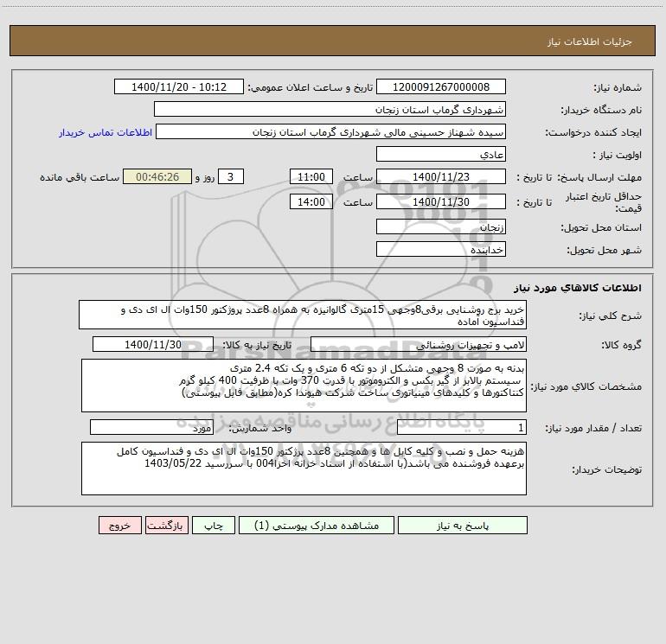Image resolution: width=666 pixels, height=644 pixels.
Task: Click price validity time 14:00
Action: click(311, 201)
